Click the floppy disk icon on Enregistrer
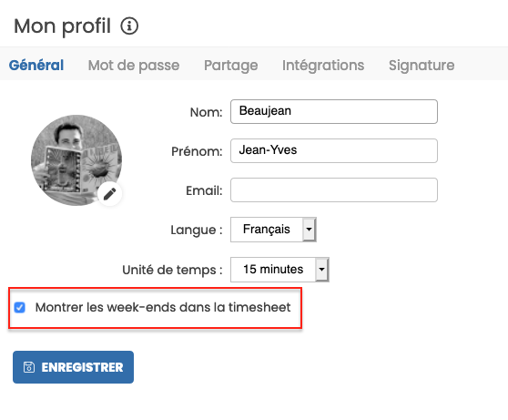The width and height of the screenshot is (508, 420). (29, 367)
